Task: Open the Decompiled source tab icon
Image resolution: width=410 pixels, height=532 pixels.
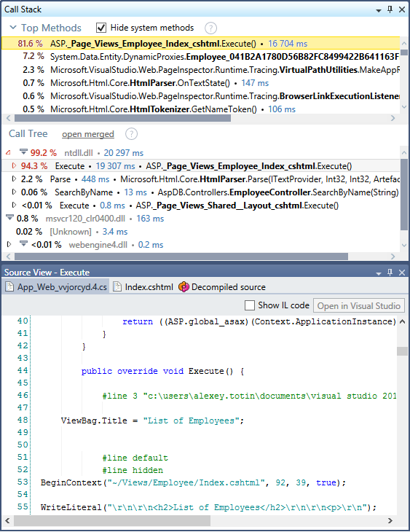Action: click(184, 287)
